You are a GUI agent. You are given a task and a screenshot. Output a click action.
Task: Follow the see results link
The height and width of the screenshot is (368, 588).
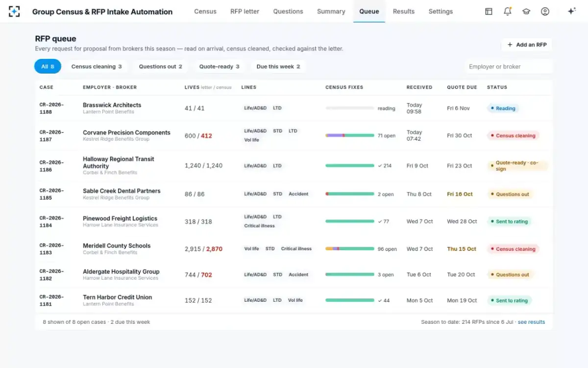click(x=531, y=322)
